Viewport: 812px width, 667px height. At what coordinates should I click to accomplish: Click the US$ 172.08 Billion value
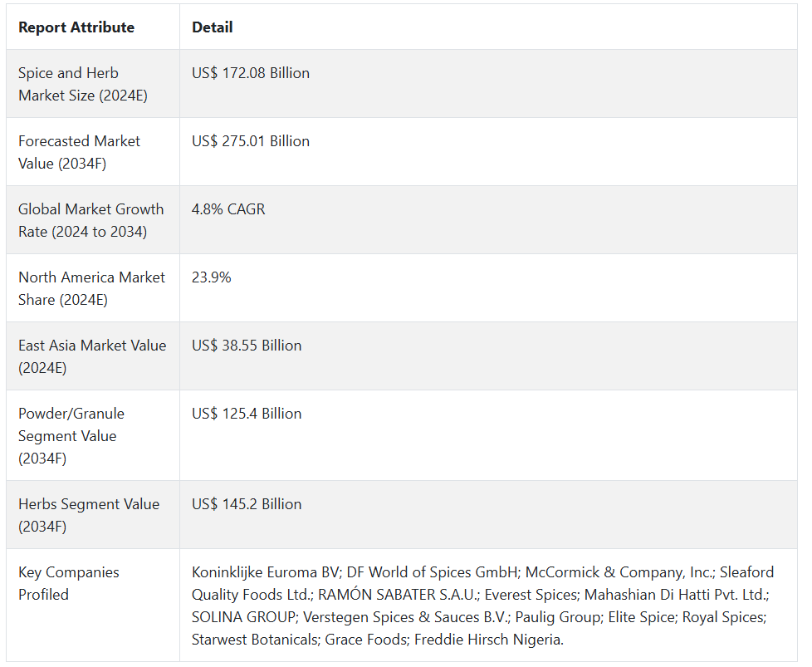click(x=251, y=73)
